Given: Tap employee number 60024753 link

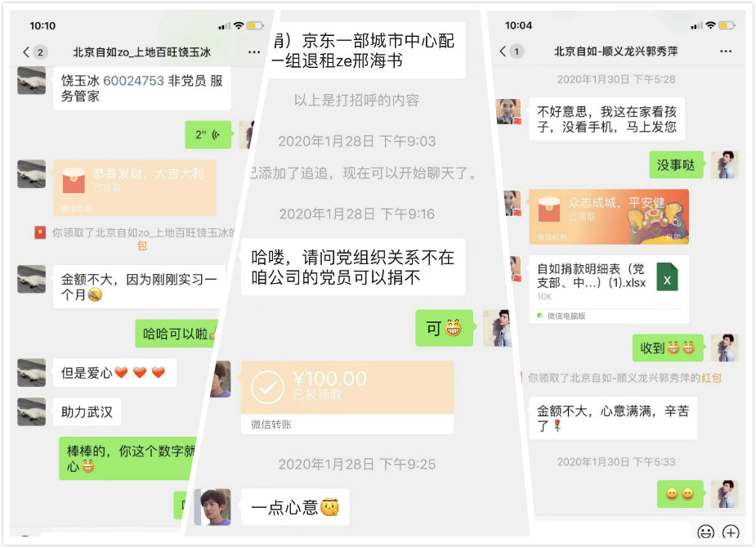Looking at the screenshot, I should coord(133,80).
